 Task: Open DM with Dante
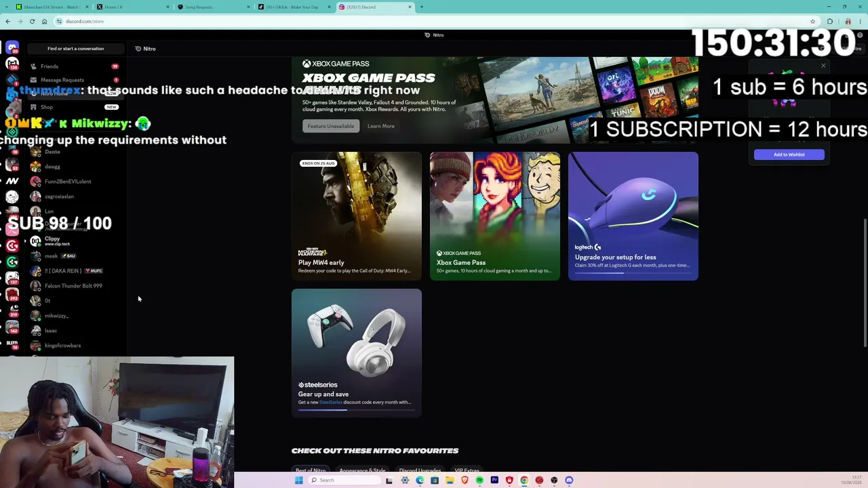(x=75, y=152)
